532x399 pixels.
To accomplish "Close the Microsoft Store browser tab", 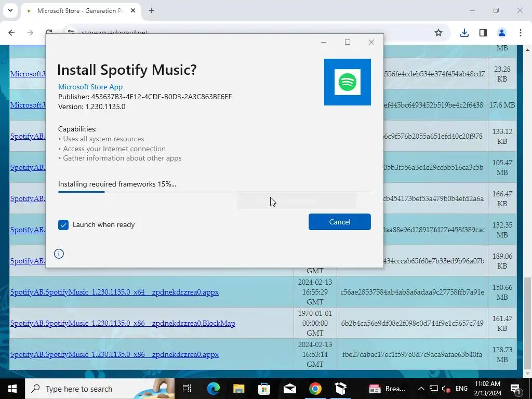I will (133, 10).
